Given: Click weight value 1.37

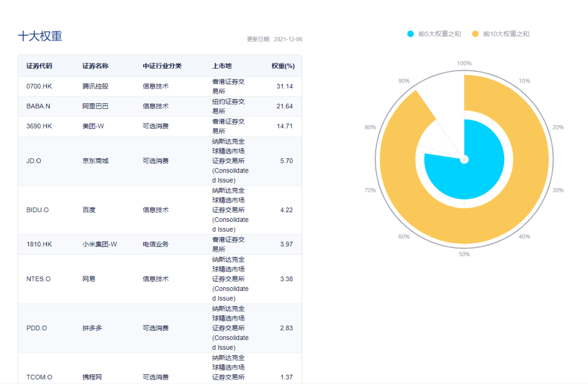Looking at the screenshot, I should click(286, 377).
